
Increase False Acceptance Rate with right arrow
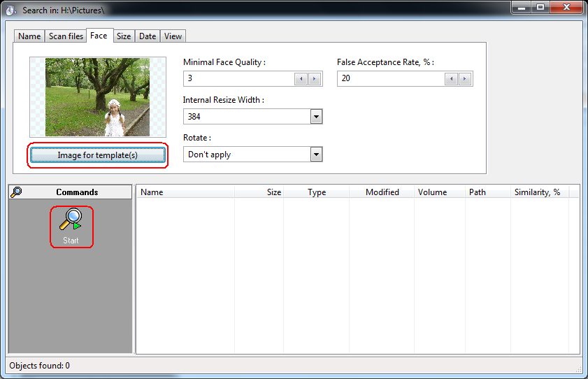coord(466,79)
